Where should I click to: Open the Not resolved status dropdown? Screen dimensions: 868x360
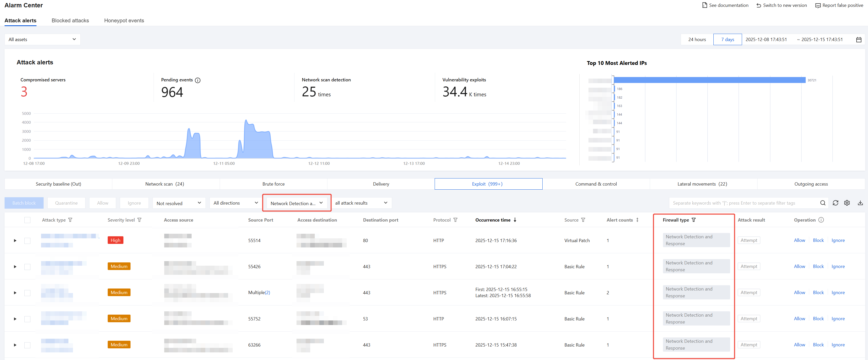(179, 203)
